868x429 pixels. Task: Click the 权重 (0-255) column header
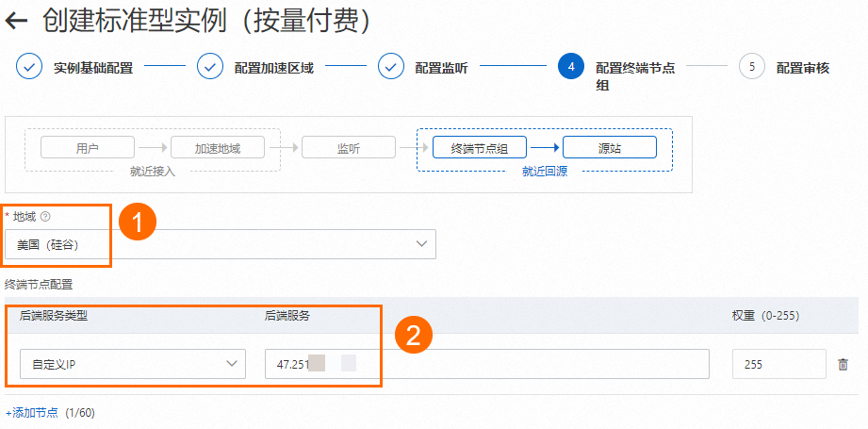[x=765, y=316]
